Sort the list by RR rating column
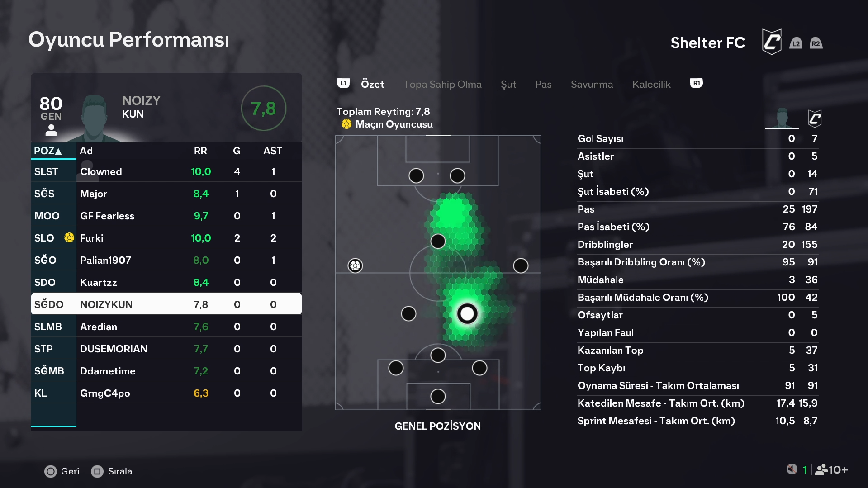This screenshot has width=868, height=488. coord(200,151)
